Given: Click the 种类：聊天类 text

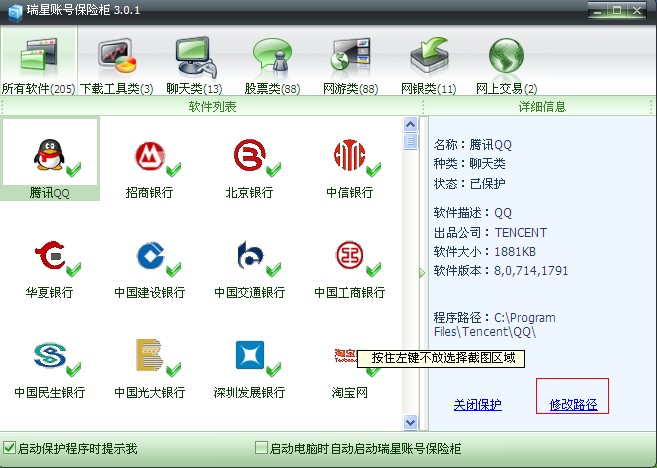Looking at the screenshot, I should point(469,163).
